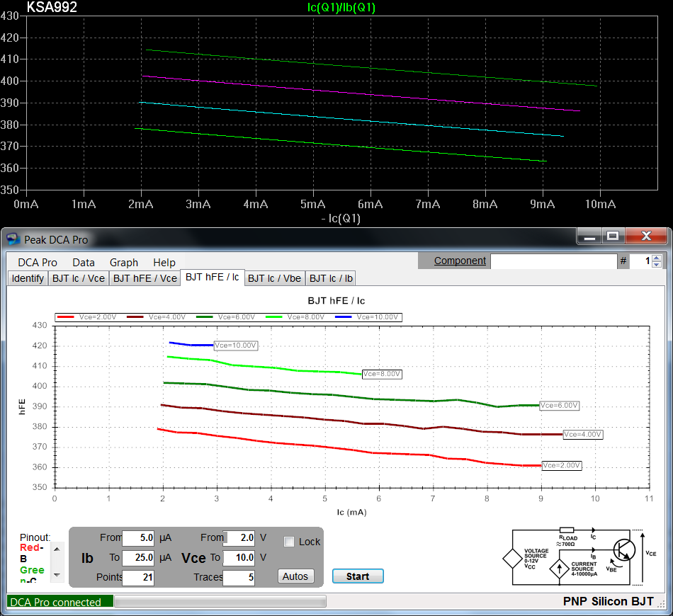
Task: Click the red Vce=2.00V legend swatch
Action: [x=65, y=317]
